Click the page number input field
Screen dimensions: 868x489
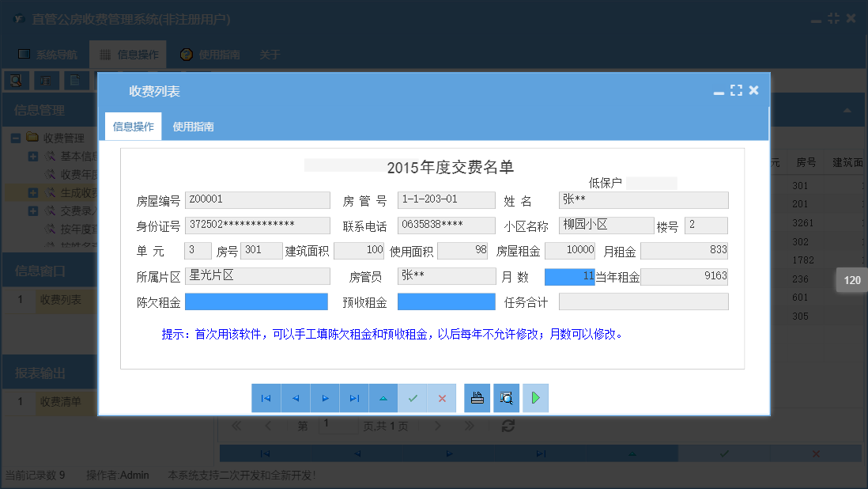338,426
